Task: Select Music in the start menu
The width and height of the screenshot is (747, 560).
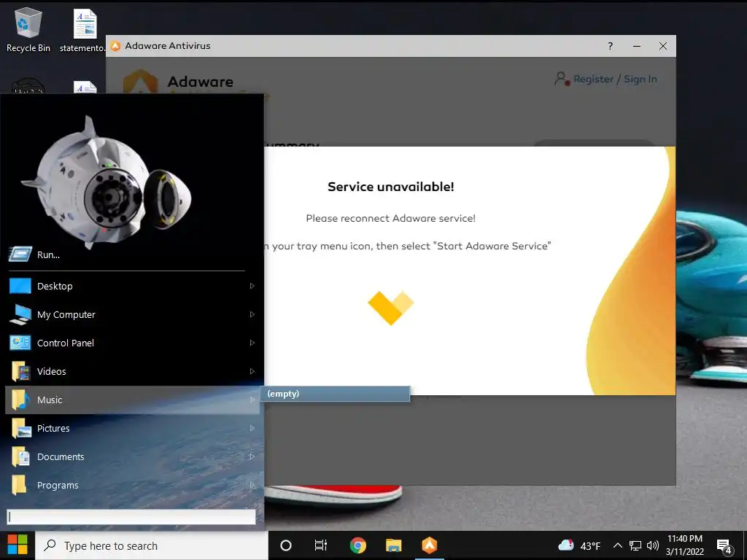Action: (133, 400)
